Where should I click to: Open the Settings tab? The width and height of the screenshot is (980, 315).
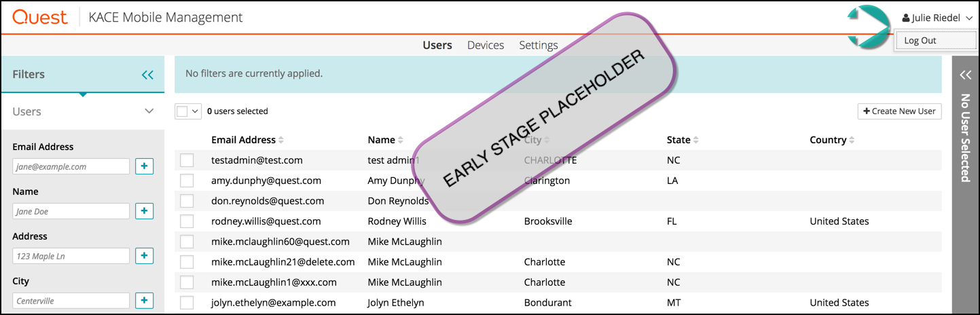[538, 45]
